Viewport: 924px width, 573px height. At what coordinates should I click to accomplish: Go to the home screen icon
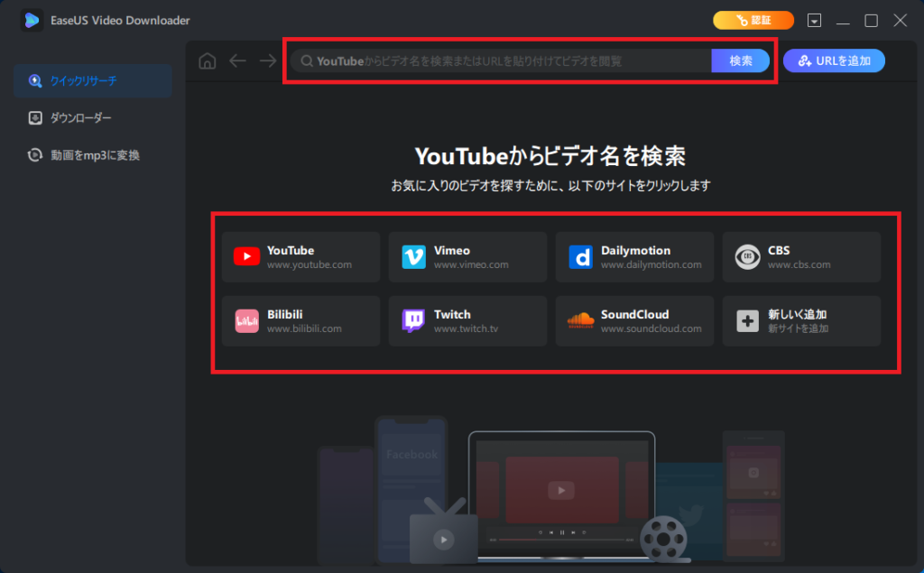click(x=207, y=60)
